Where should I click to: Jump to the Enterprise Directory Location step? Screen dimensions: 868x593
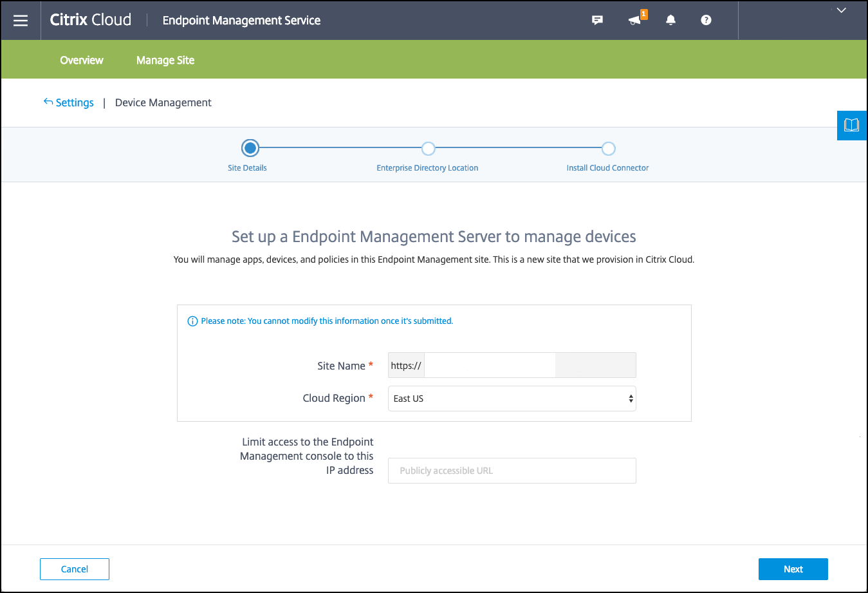[x=428, y=149]
